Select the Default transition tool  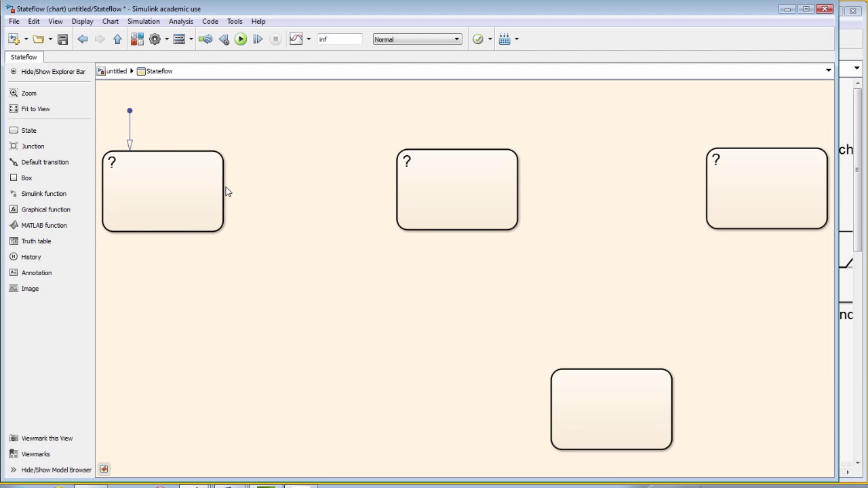(x=39, y=162)
